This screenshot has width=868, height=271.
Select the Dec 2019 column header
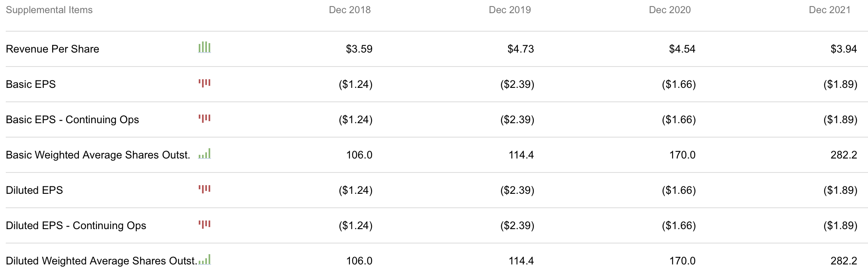510,10
